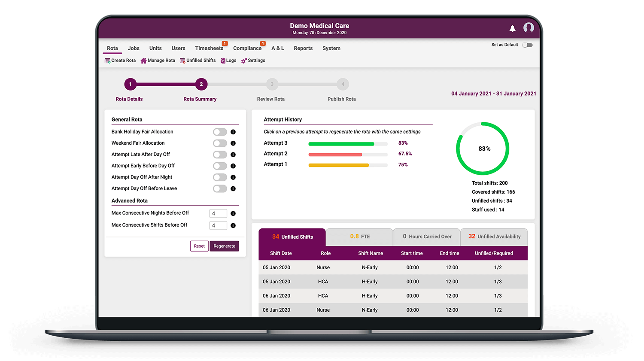Enable Bank Holiday Fair Allocation
Screen dimensions: 644x361
tap(220, 132)
